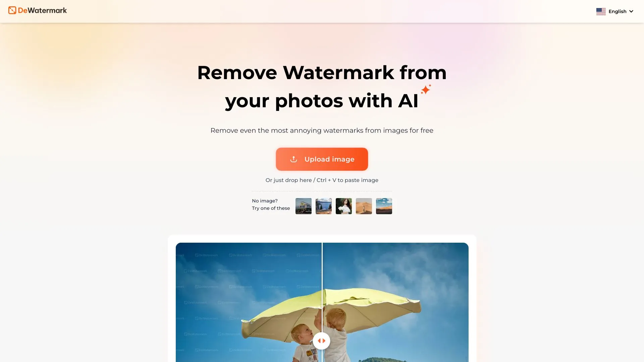Drag the before/after comparison slider
644x362 pixels.
coord(322,341)
